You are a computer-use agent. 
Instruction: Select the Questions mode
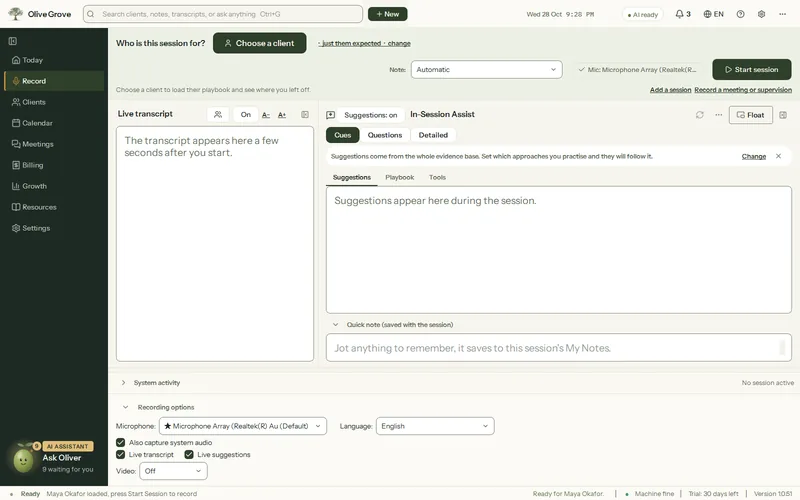[385, 135]
